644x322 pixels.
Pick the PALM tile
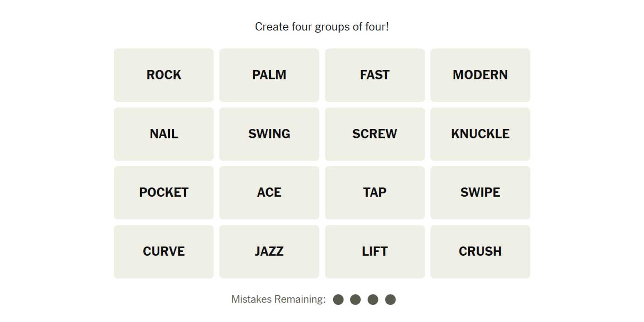[269, 75]
